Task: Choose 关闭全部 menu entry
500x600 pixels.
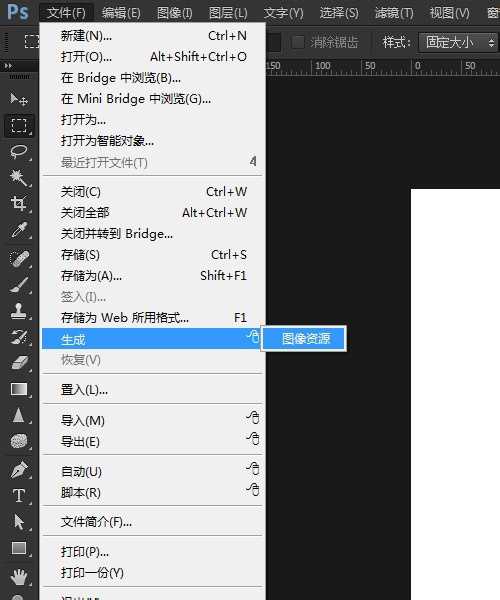Action: tap(152, 212)
